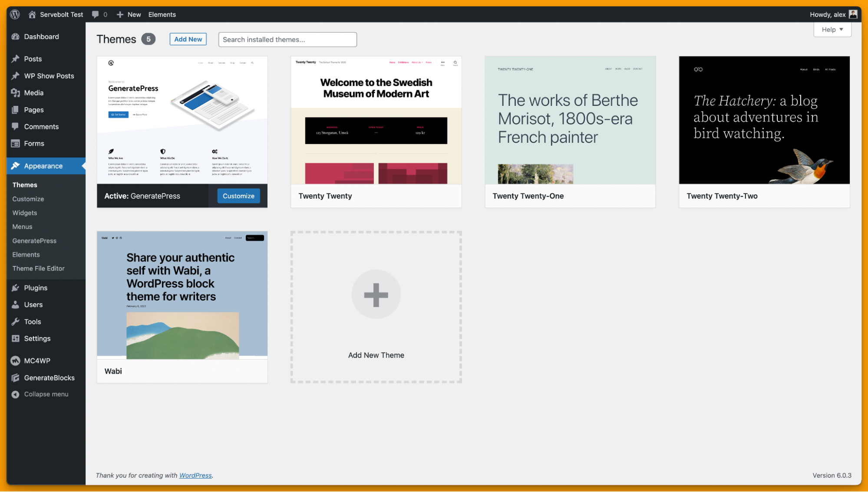
Task: Click the Tools icon in sidebar
Action: click(x=17, y=321)
